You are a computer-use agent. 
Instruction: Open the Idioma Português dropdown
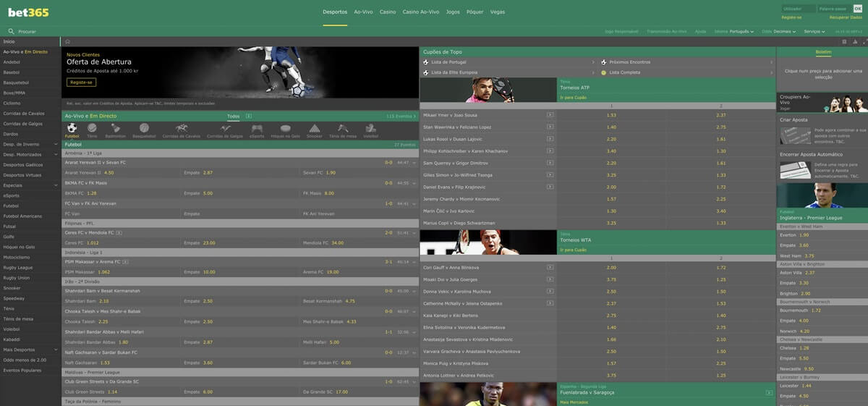(x=734, y=32)
